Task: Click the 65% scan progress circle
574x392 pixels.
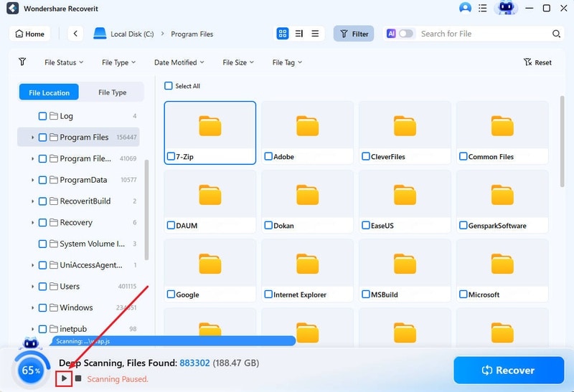Action: pyautogui.click(x=31, y=370)
